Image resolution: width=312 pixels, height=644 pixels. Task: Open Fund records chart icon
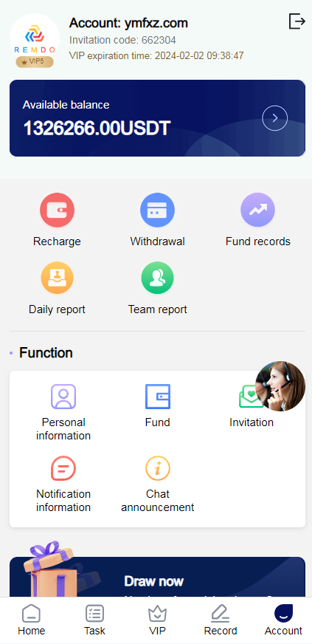point(257,210)
